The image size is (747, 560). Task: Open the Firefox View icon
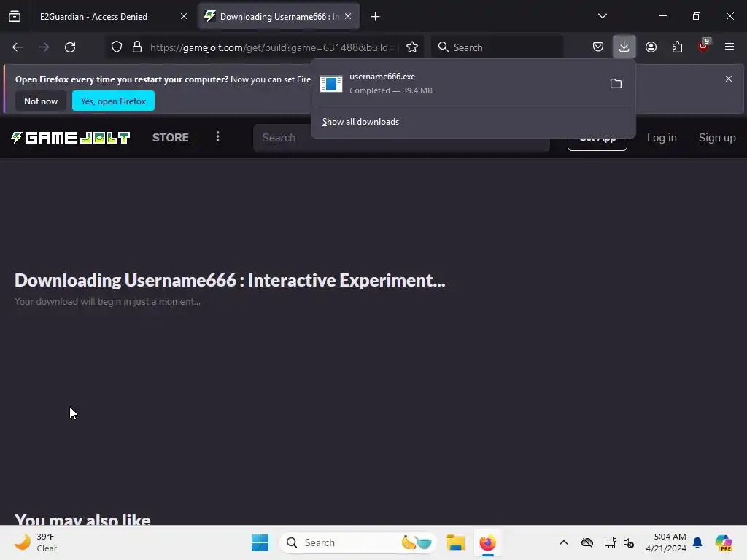click(x=15, y=16)
